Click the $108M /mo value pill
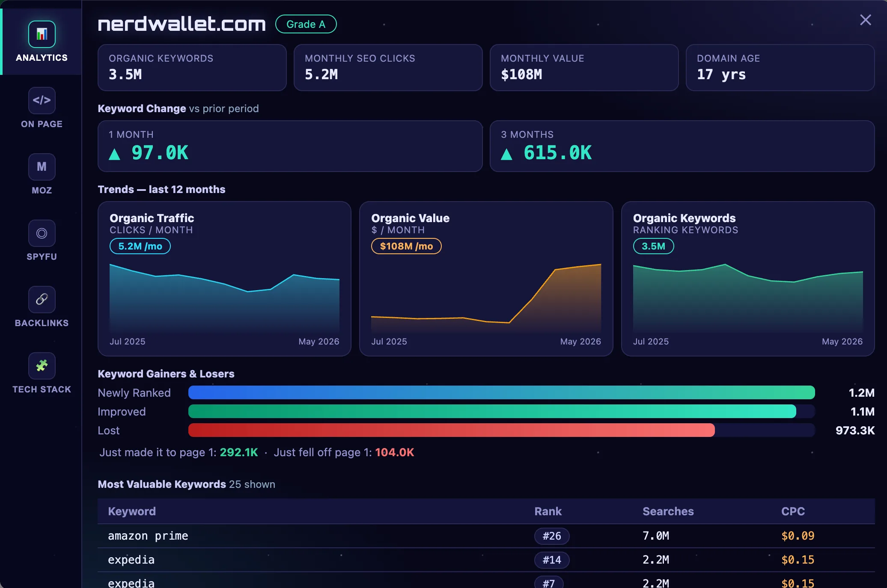 pos(406,246)
